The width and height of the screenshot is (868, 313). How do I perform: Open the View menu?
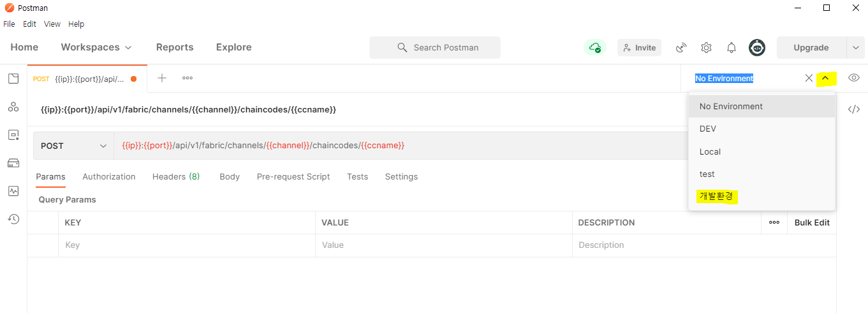(52, 24)
